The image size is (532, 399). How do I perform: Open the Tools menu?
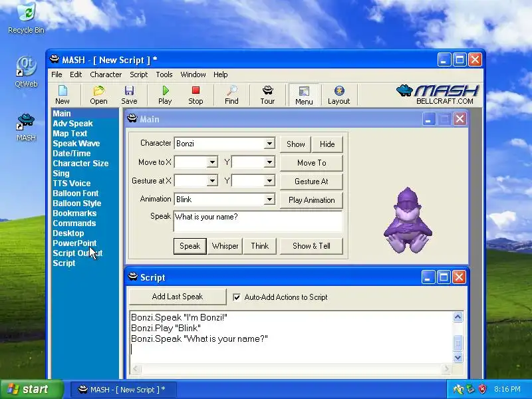[164, 74]
